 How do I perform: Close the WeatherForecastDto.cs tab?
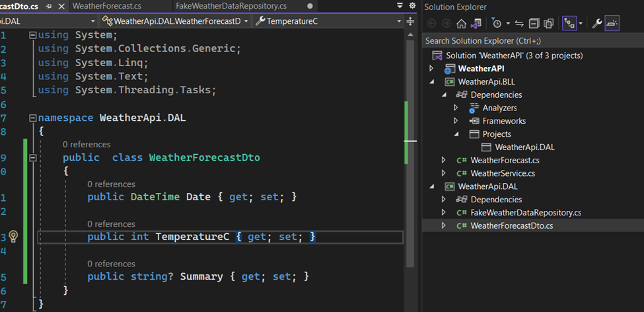[61, 6]
